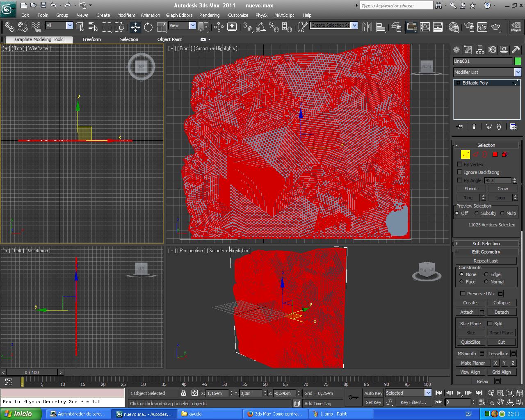The width and height of the screenshot is (525, 420).
Task: Open the Utilities panel hammer icon
Action: point(516,50)
